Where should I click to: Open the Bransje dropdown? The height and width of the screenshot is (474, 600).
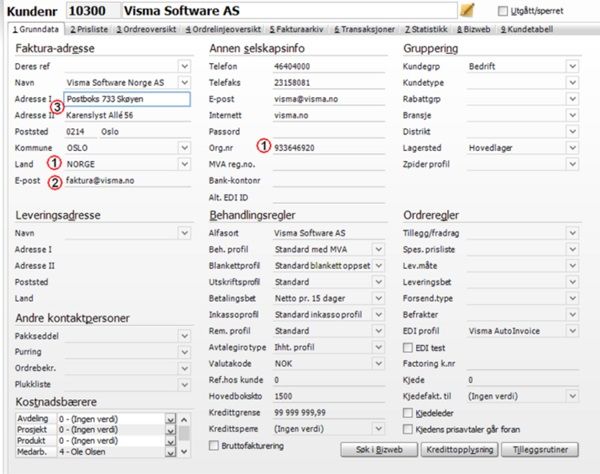(x=572, y=115)
